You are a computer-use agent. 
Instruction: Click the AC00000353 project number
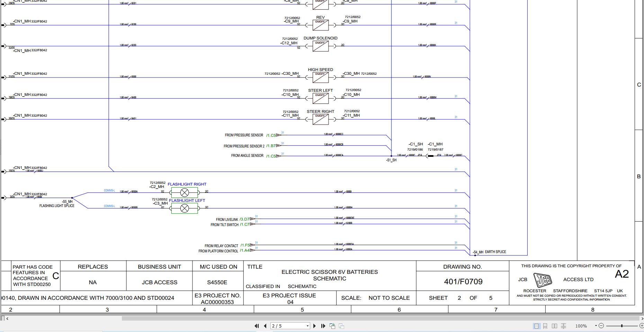217,302
